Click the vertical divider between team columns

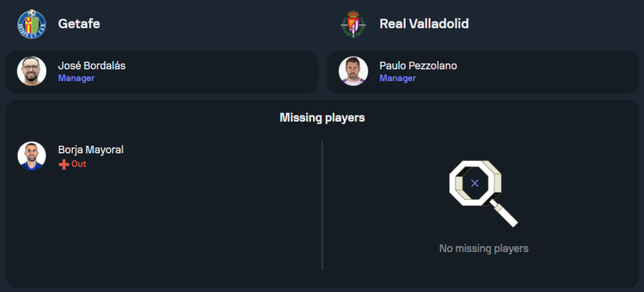(x=322, y=205)
